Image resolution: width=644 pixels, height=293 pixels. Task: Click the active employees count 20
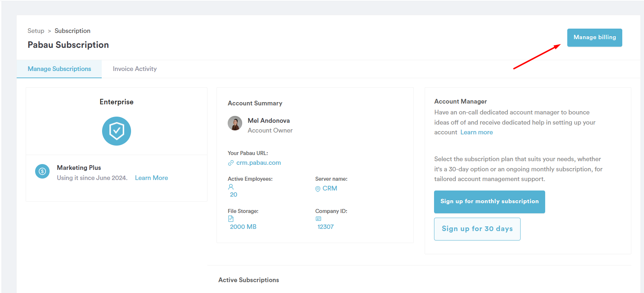pyautogui.click(x=233, y=194)
